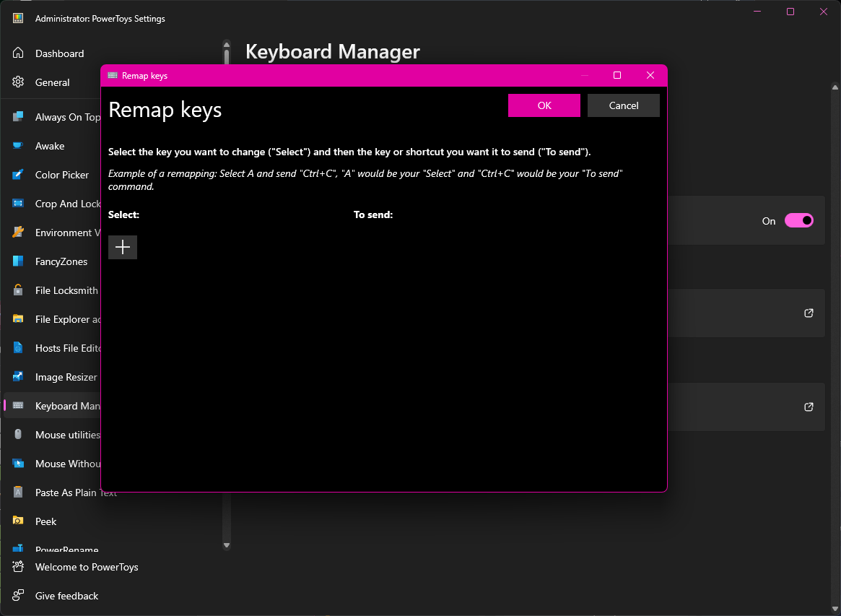Open Color Picker icon in sidebar

coord(18,174)
